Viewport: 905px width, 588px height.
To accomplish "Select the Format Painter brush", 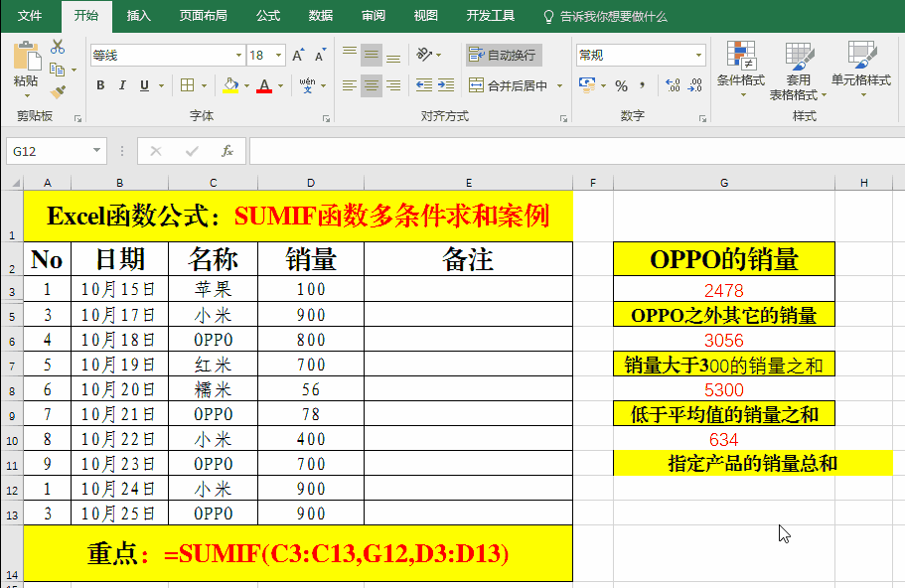I will [x=58, y=91].
